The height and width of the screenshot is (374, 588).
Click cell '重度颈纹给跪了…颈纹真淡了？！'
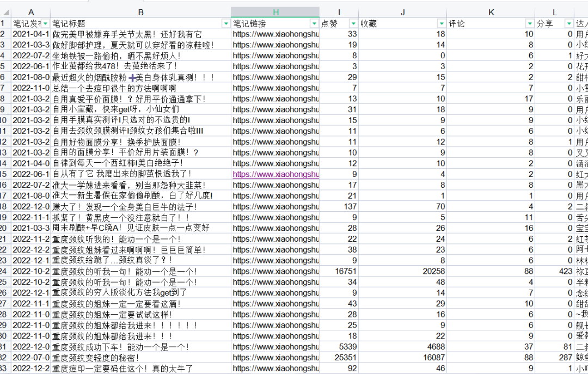[140, 260]
